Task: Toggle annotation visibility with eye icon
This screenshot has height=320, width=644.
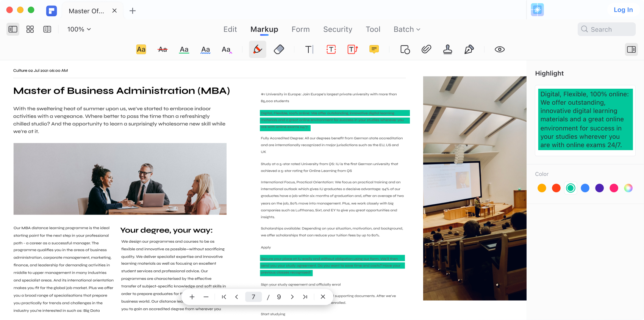Action: [500, 49]
